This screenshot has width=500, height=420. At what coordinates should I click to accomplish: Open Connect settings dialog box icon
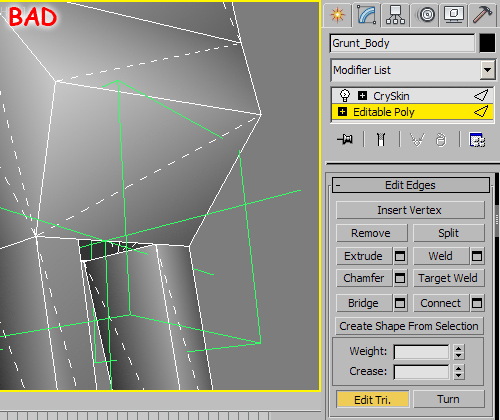pos(477,303)
